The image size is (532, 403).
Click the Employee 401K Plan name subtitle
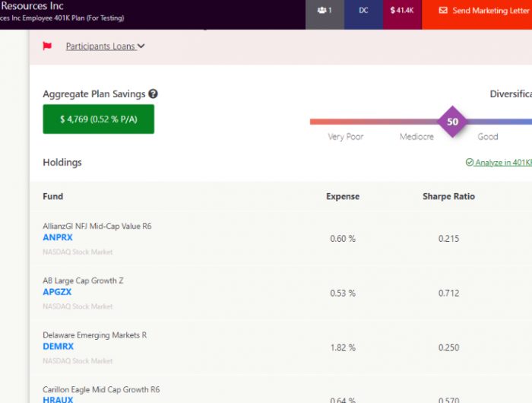tap(62, 18)
